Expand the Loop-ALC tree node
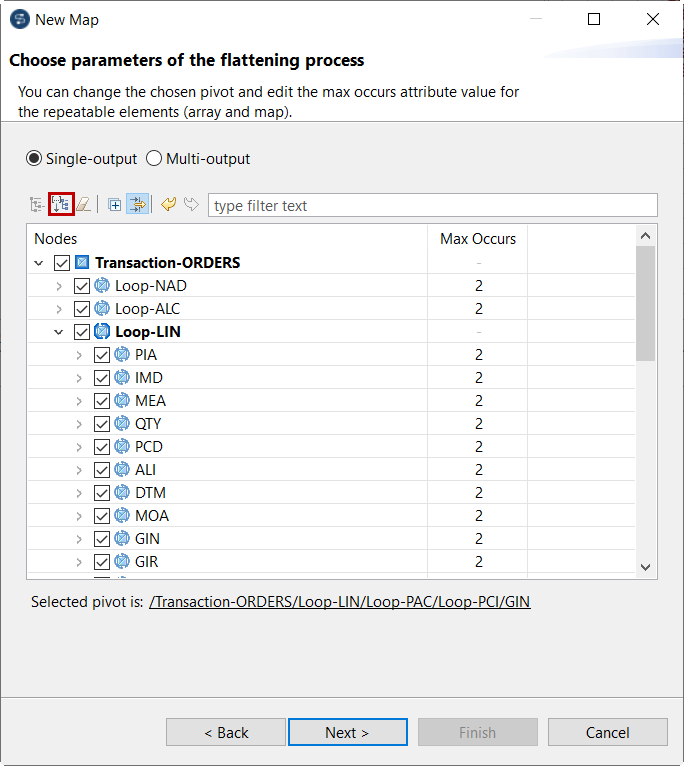Image resolution: width=684 pixels, height=766 pixels. tap(59, 309)
